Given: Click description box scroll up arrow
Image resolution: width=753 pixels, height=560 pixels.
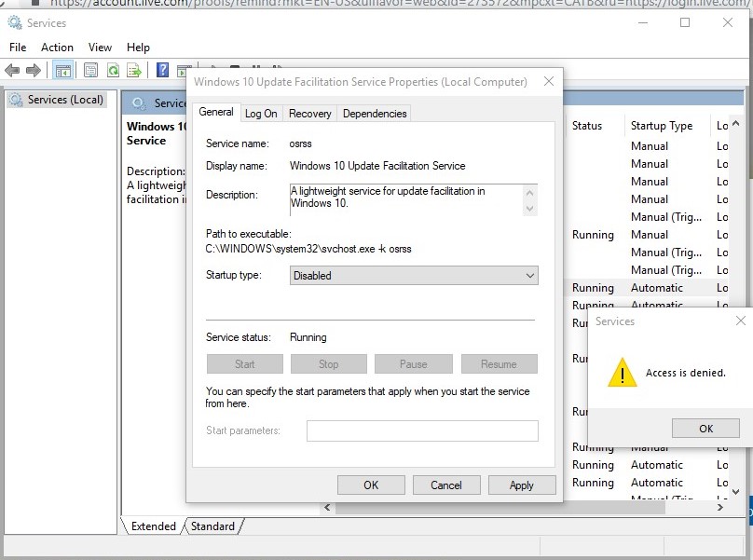Looking at the screenshot, I should [529, 193].
